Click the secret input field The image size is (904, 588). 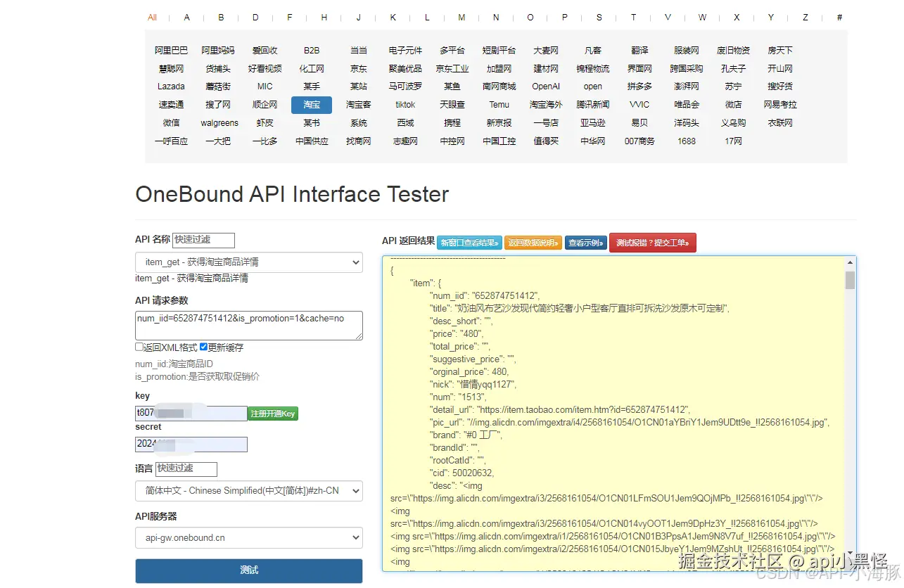(x=191, y=445)
